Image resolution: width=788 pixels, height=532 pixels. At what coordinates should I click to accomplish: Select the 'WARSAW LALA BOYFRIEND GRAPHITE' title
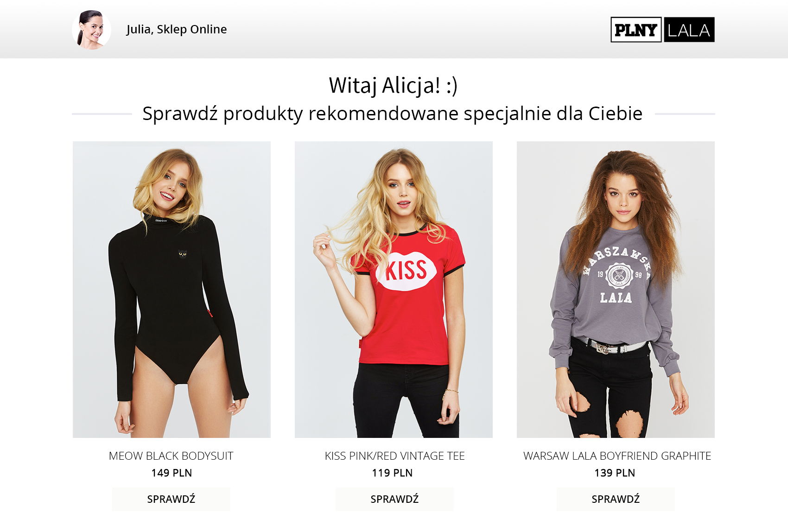(x=617, y=456)
